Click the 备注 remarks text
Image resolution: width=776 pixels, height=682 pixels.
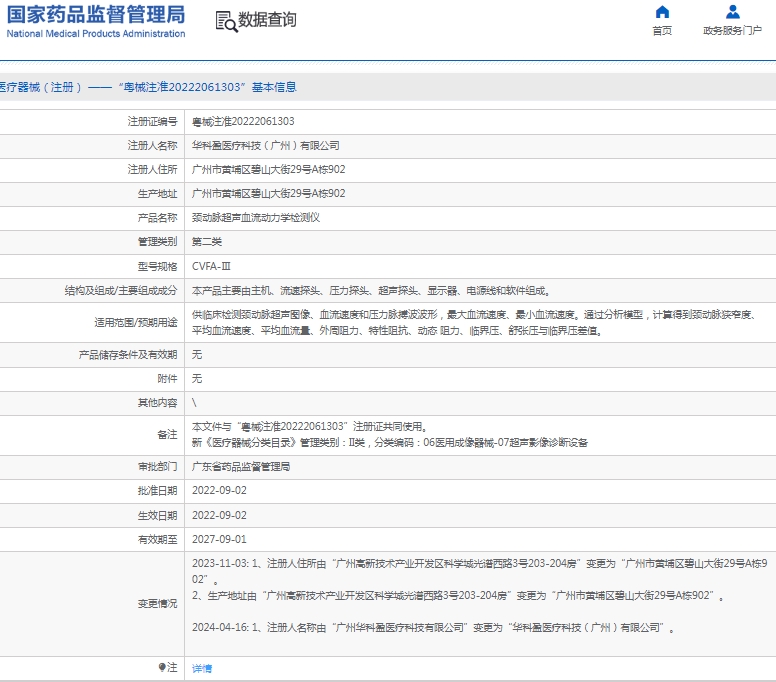click(x=390, y=435)
